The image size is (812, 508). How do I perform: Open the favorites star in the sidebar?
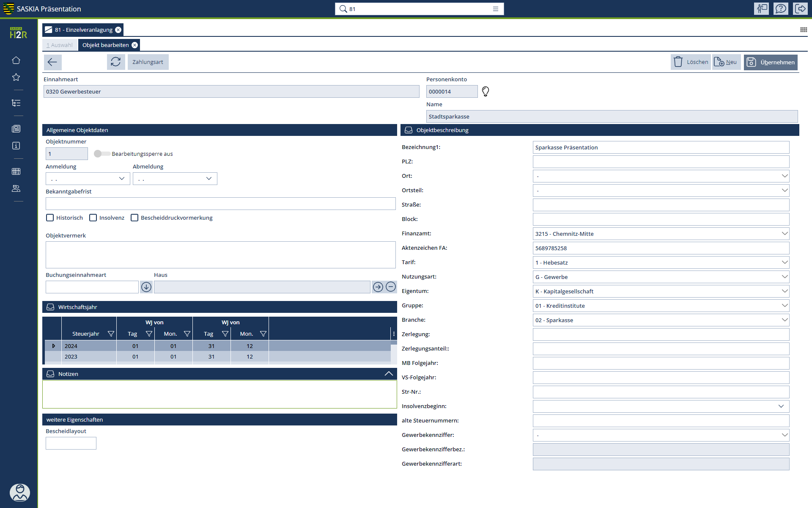tap(16, 77)
